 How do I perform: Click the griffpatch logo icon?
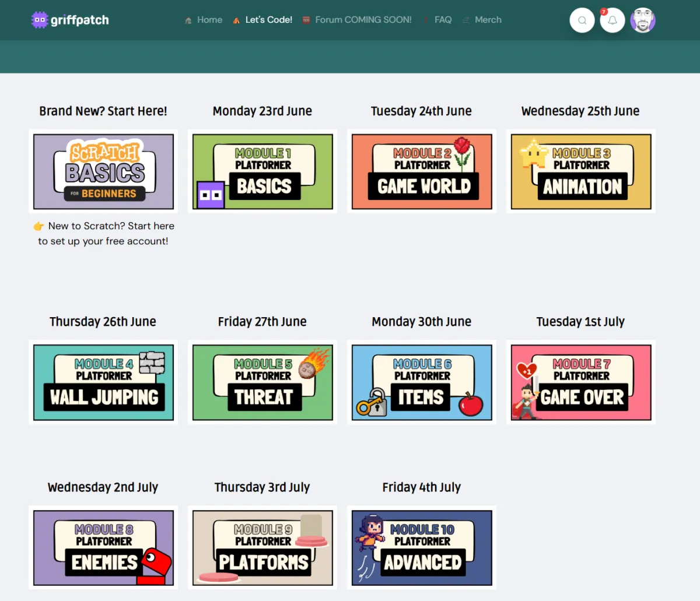click(39, 20)
